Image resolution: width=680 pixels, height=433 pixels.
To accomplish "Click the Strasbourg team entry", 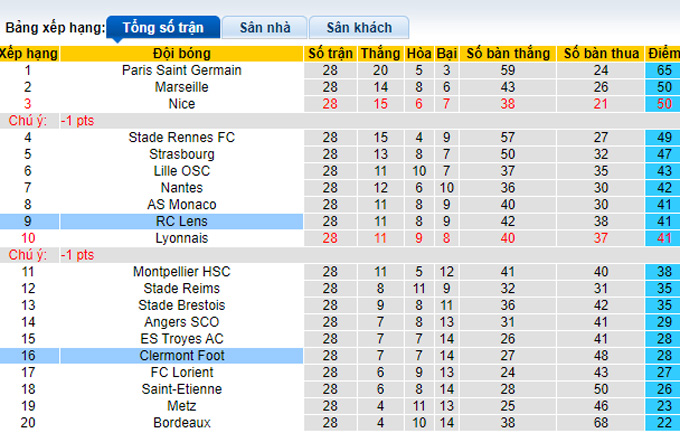I will 182,154.
